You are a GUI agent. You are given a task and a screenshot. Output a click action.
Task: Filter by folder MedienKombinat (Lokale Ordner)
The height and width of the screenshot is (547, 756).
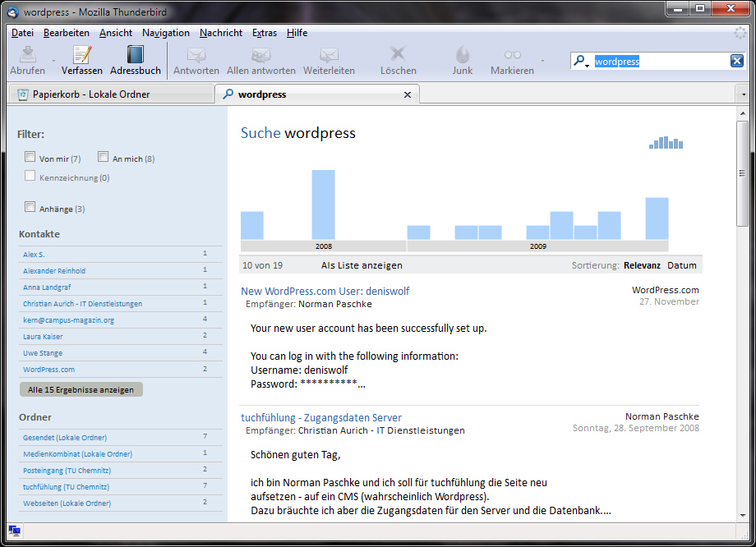click(77, 454)
